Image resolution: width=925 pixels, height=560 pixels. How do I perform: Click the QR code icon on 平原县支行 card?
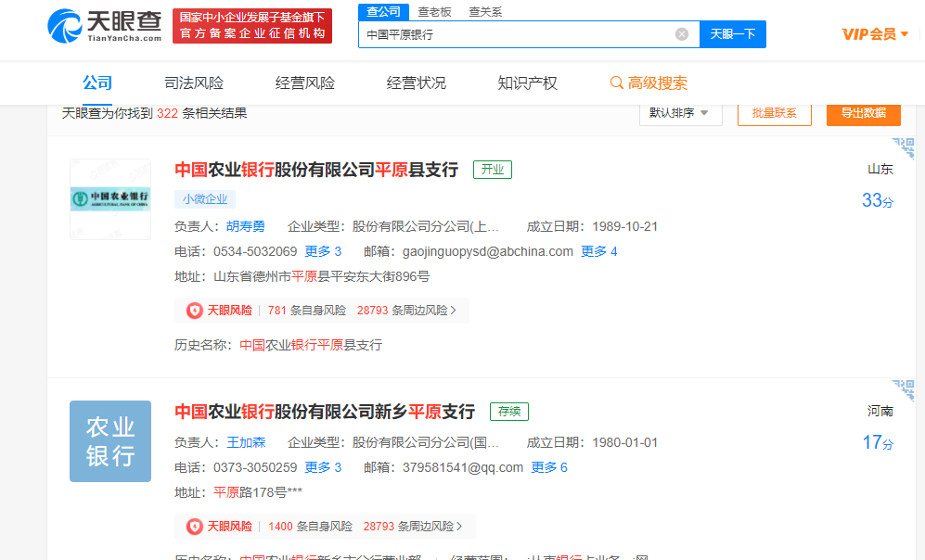pyautogui.click(x=903, y=148)
